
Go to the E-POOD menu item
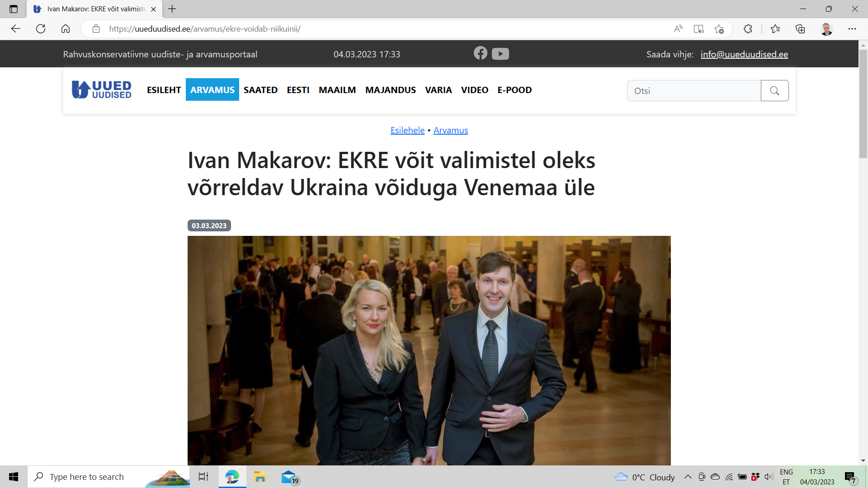point(514,90)
